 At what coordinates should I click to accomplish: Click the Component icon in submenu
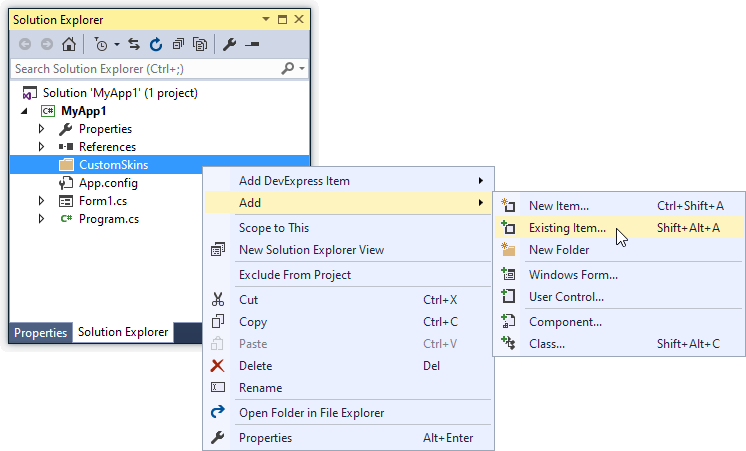[x=508, y=321]
